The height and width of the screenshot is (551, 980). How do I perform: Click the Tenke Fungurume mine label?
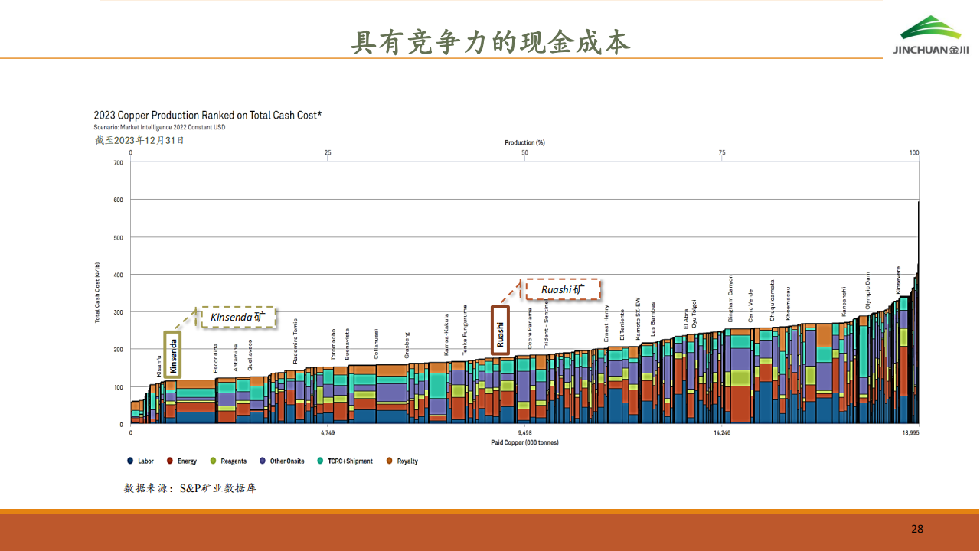tap(464, 329)
